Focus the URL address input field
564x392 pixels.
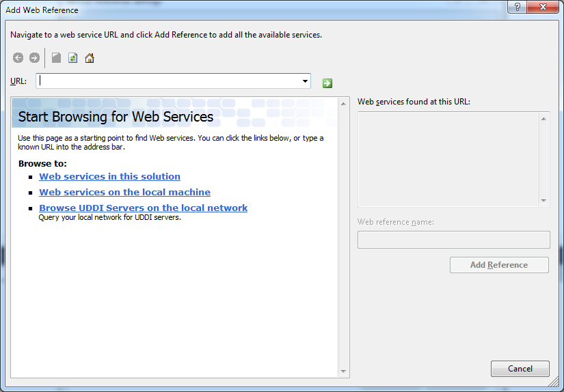[170, 81]
